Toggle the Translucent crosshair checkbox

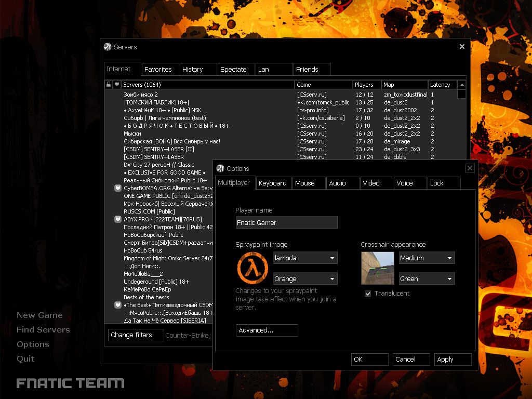point(368,294)
